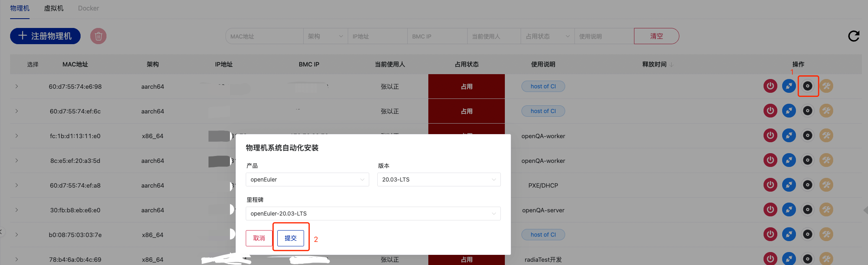Click the 提交 submit button
Image resolution: width=868 pixels, height=265 pixels.
coord(291,238)
